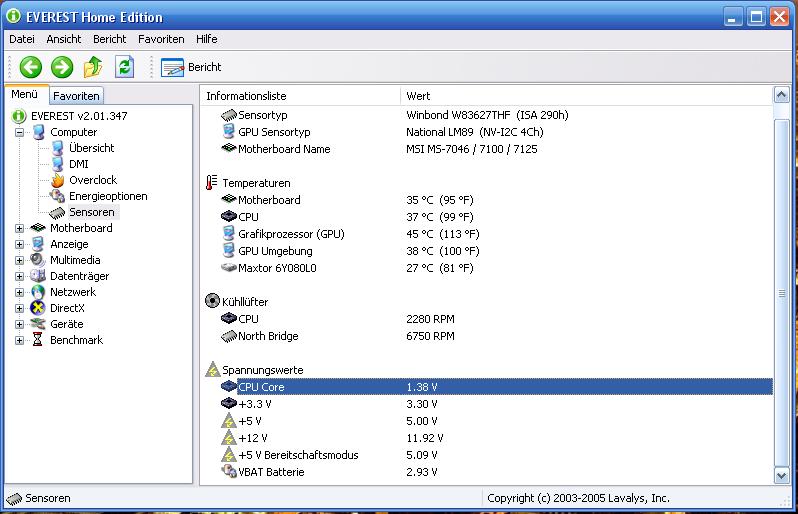
Task: Open Energieoptionen in the tree
Action: pos(108,196)
